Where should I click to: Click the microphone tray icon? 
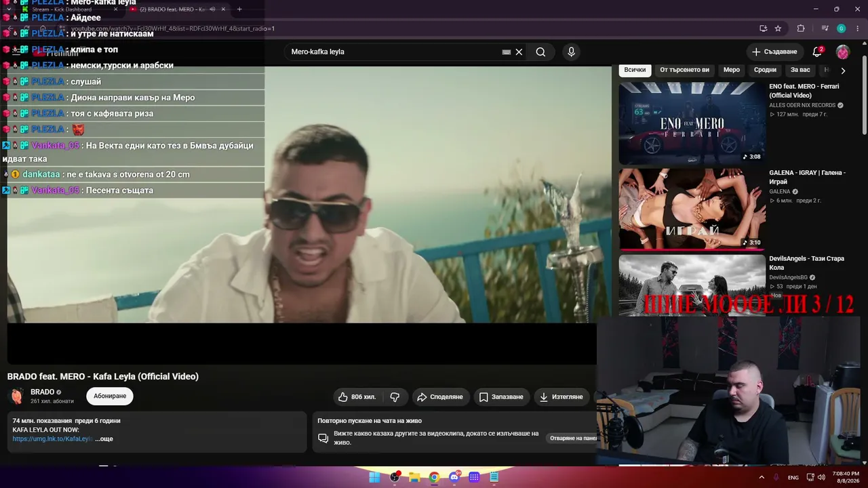coord(776,477)
